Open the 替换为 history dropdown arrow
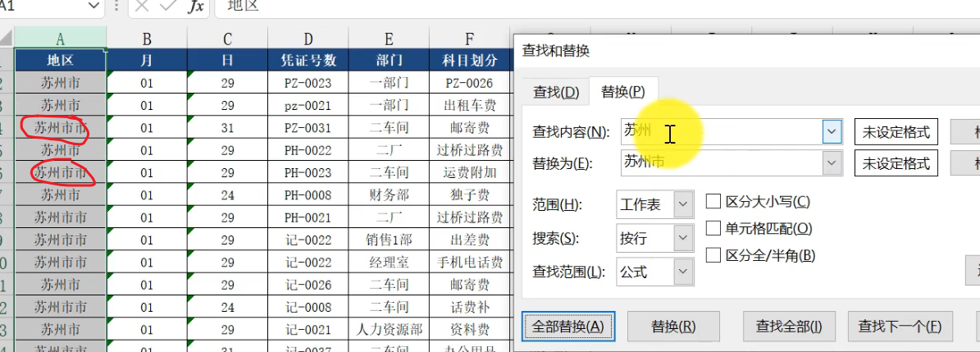 [x=832, y=163]
